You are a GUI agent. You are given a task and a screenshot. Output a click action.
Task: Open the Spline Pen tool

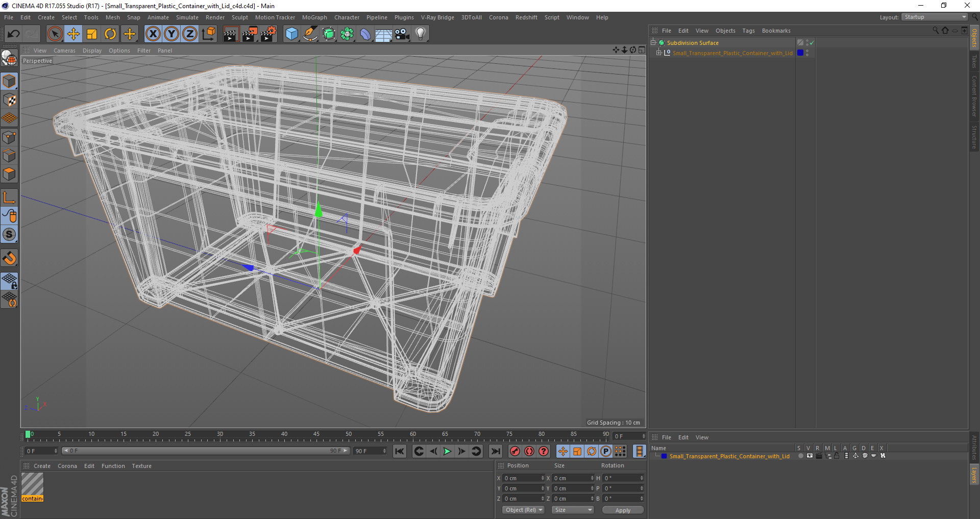[310, 34]
